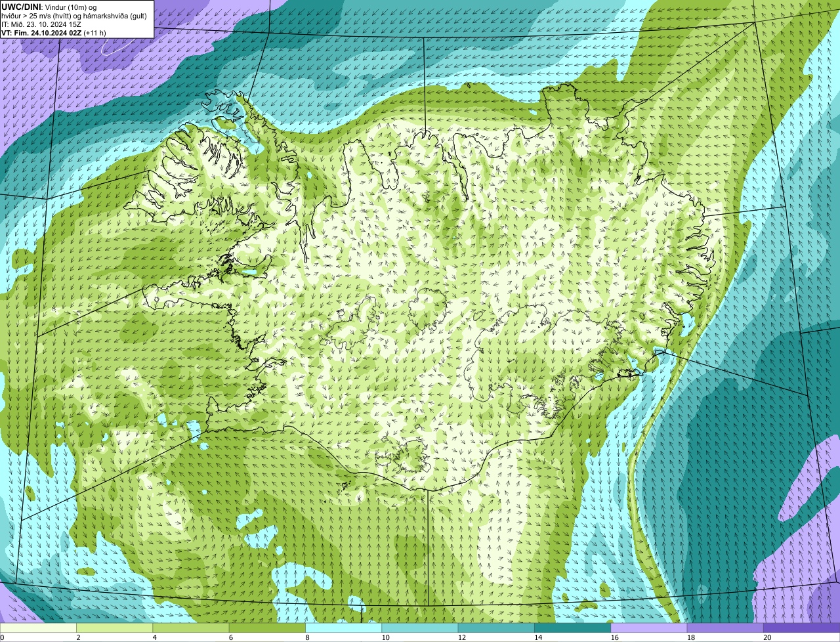Viewport: 840px width, 642px height.
Task: Click the 18–20 purple legend swatch
Action: coord(725,628)
